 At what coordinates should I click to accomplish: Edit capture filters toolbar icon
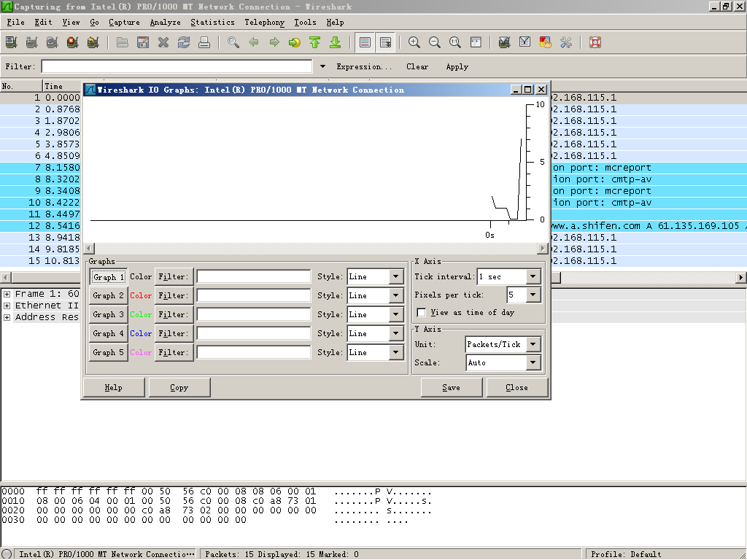click(x=505, y=42)
